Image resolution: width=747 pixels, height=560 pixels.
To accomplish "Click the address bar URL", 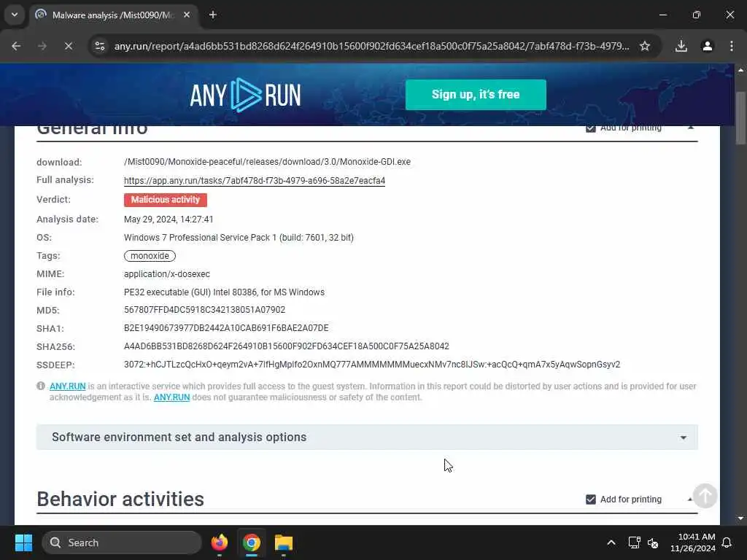I will tap(371, 46).
